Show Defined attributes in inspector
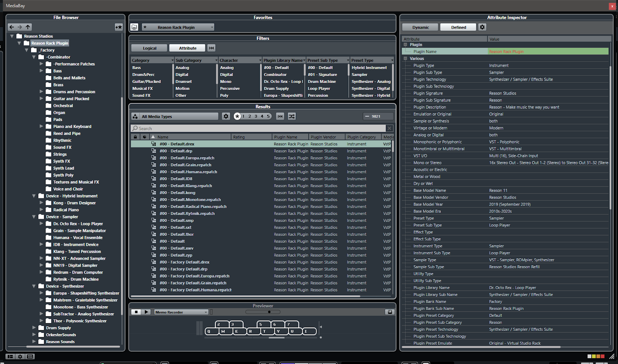The height and width of the screenshot is (364, 618). (458, 27)
